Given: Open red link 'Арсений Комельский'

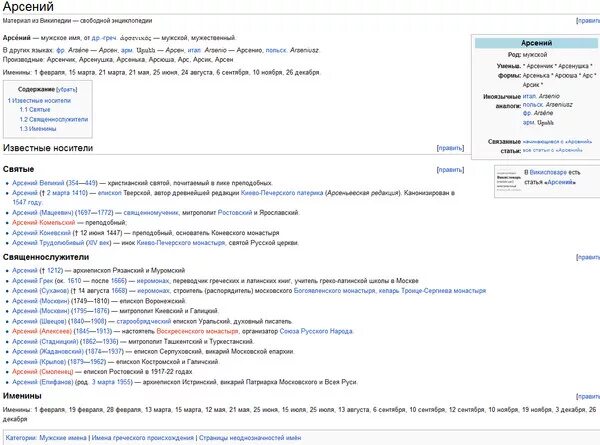Looking at the screenshot, I should coord(44,222).
